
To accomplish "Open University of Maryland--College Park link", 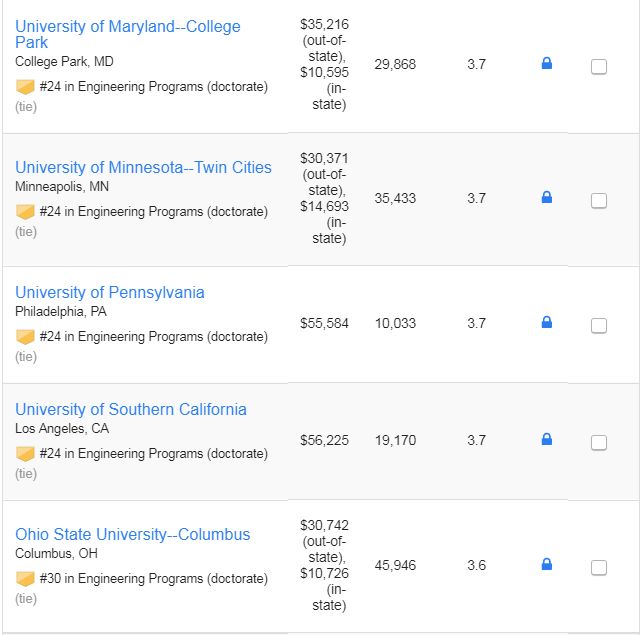I will point(128,34).
